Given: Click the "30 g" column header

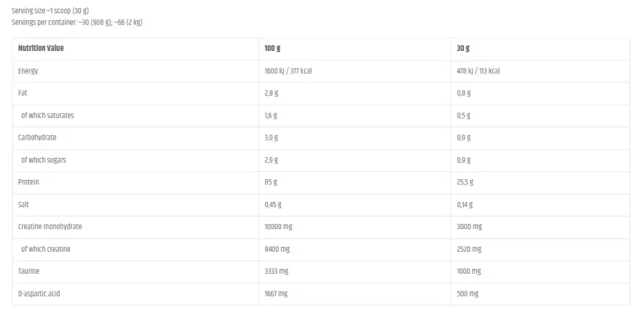Looking at the screenshot, I should tap(464, 48).
